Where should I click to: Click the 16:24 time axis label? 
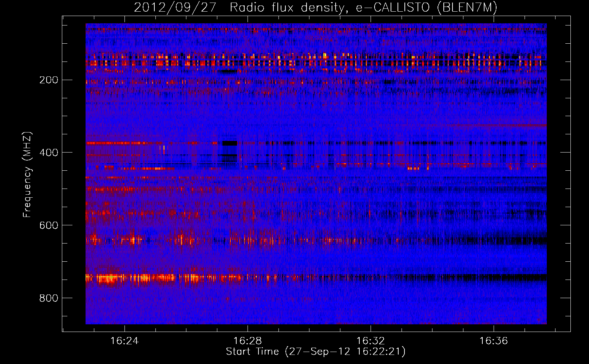tap(124, 341)
